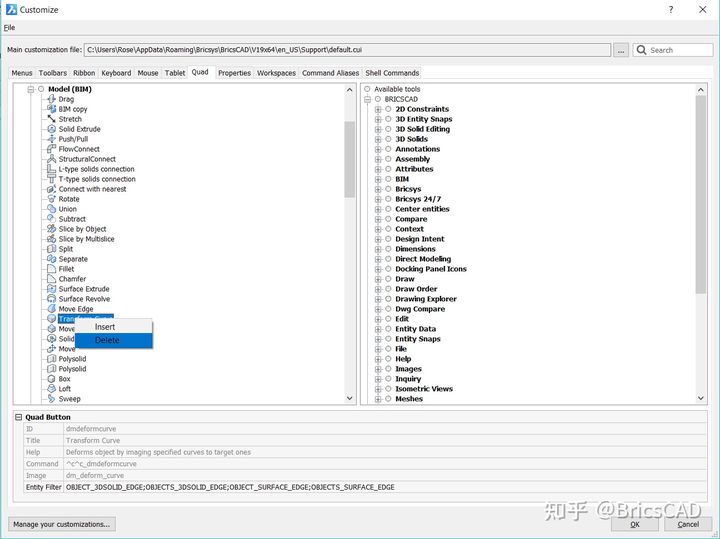This screenshot has height=539, width=720.
Task: Expand the Dimensions group
Action: point(378,249)
